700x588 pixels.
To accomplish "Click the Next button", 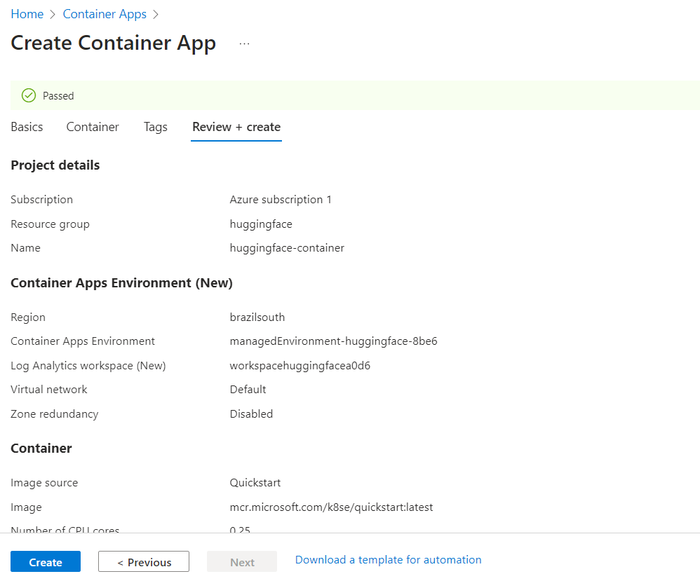I will (x=241, y=561).
